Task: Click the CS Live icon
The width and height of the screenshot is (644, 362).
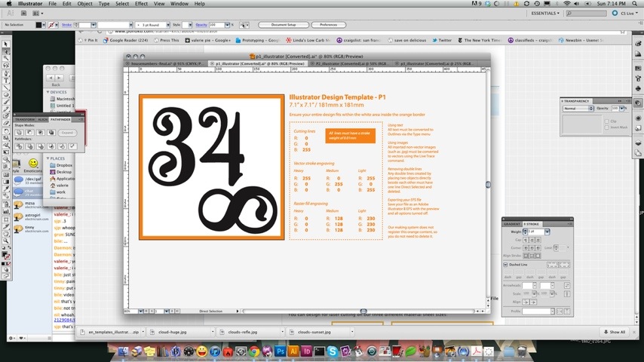Action: 615,13
